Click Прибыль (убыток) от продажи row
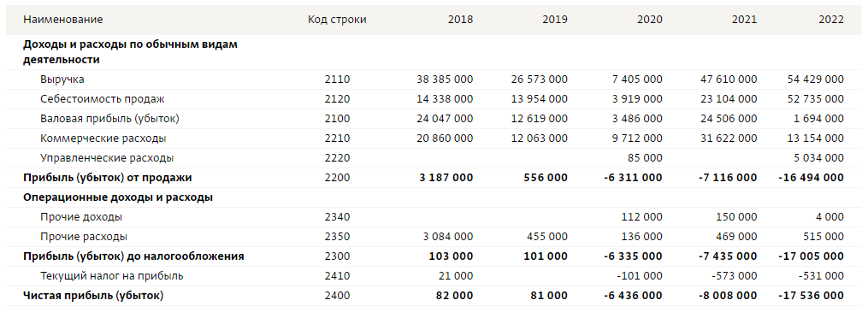Viewport: 868px width, 312px height. (434, 178)
